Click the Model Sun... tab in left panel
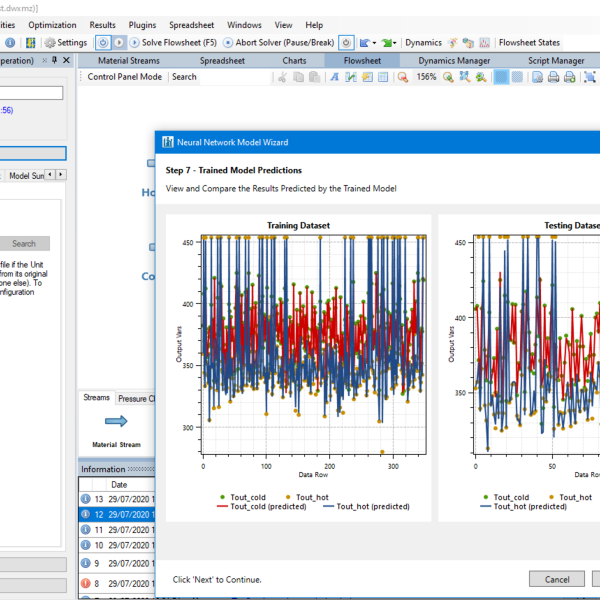The width and height of the screenshot is (600, 600). point(26,176)
